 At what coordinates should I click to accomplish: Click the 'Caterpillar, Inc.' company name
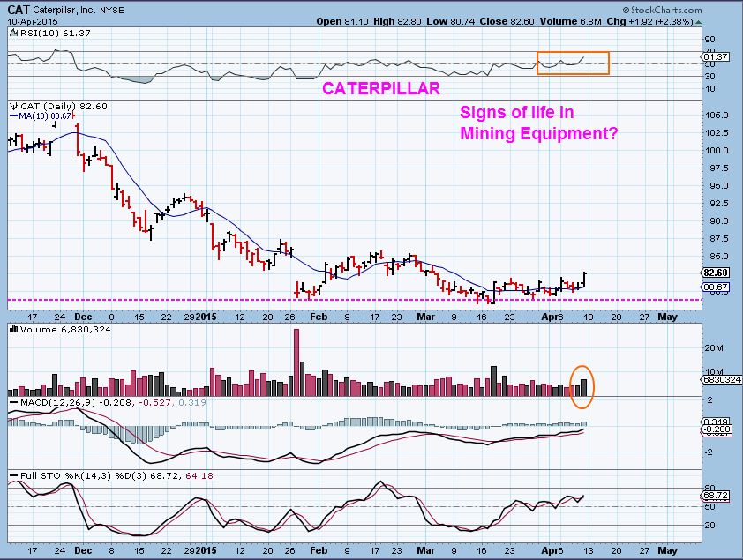coord(64,10)
